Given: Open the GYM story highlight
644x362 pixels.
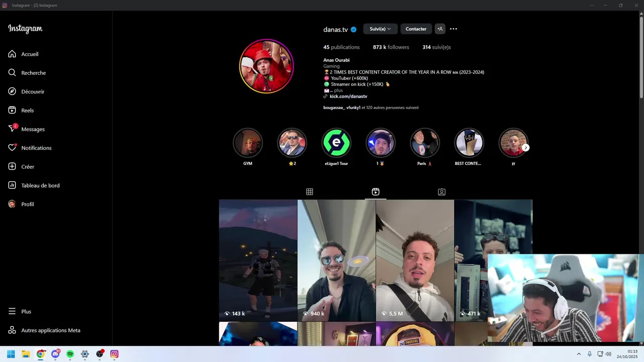Looking at the screenshot, I should (248, 143).
